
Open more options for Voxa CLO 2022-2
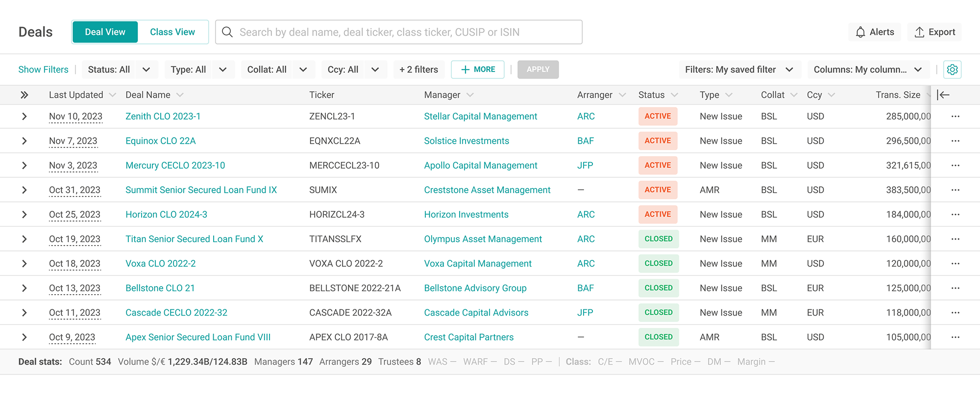pos(955,264)
